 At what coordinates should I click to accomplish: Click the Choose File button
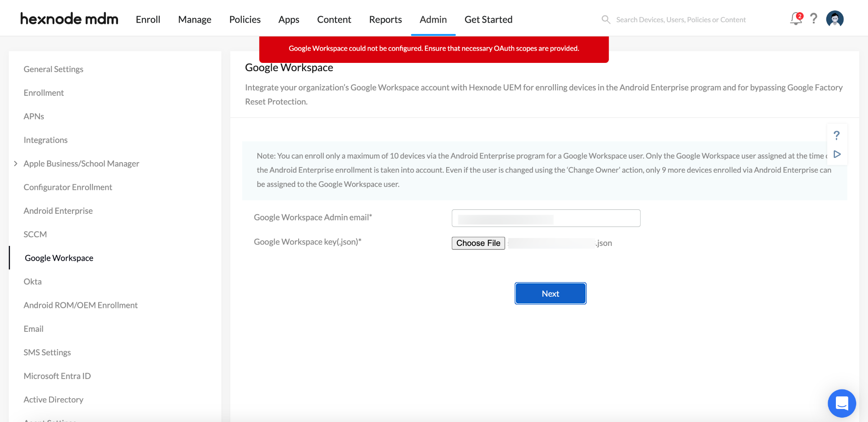coord(478,243)
